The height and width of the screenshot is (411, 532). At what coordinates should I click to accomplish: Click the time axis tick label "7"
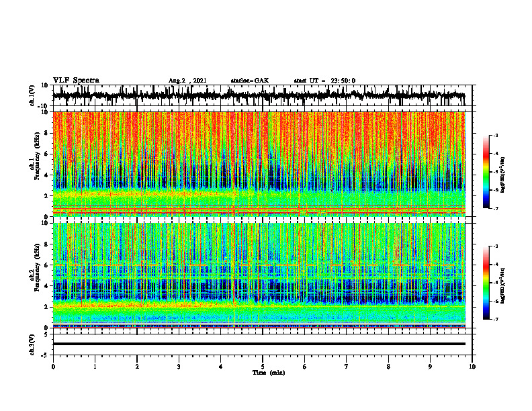tap(347, 367)
